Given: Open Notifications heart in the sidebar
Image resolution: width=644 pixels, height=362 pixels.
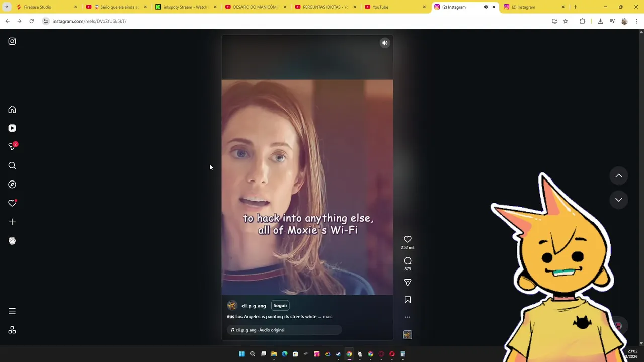Looking at the screenshot, I should point(12,203).
